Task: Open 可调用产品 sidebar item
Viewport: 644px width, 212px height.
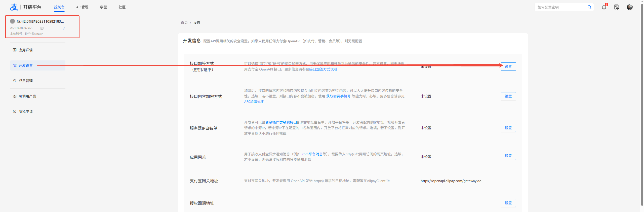Action: pos(27,96)
